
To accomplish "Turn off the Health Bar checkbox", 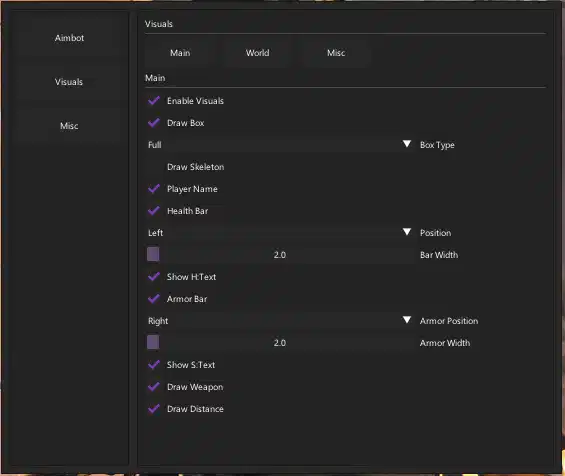I will point(154,211).
